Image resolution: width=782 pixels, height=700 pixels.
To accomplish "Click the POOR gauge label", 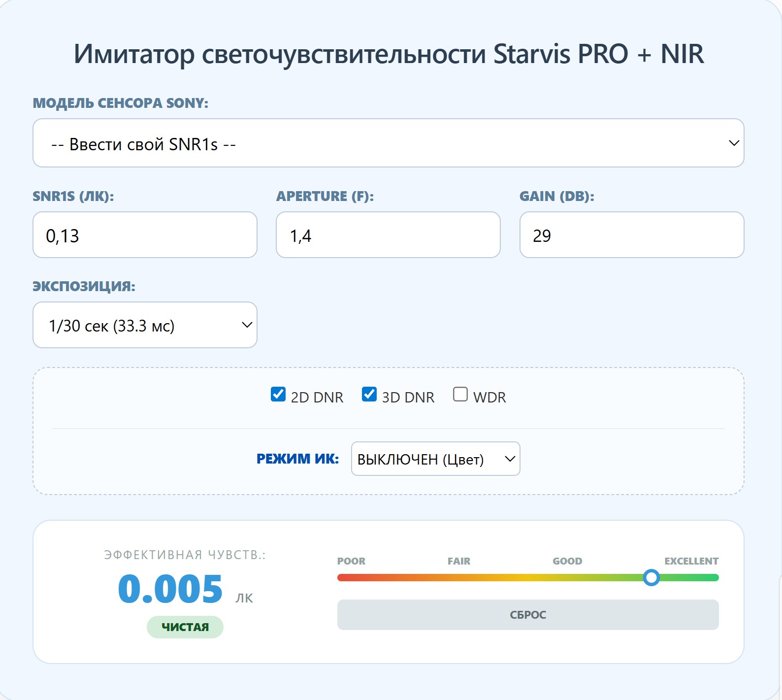I will coord(351,561).
